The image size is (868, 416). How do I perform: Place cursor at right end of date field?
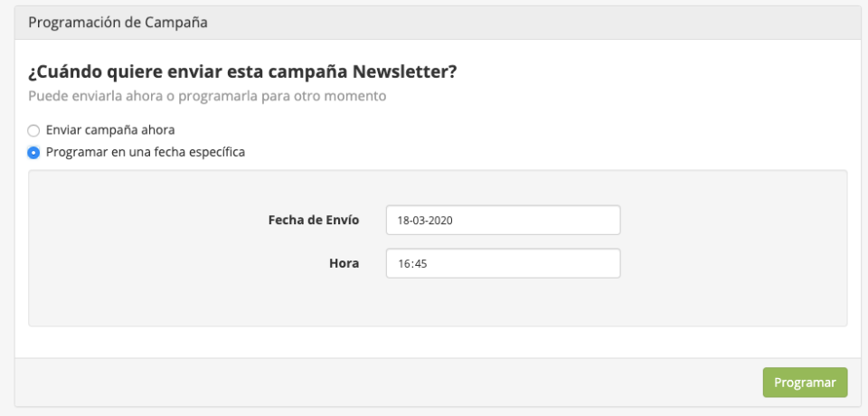611,220
